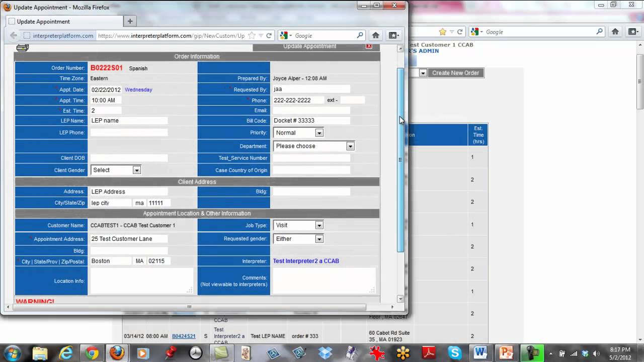The image size is (644, 362).
Task: Show hidden system tray icons arrow
Action: click(x=551, y=353)
